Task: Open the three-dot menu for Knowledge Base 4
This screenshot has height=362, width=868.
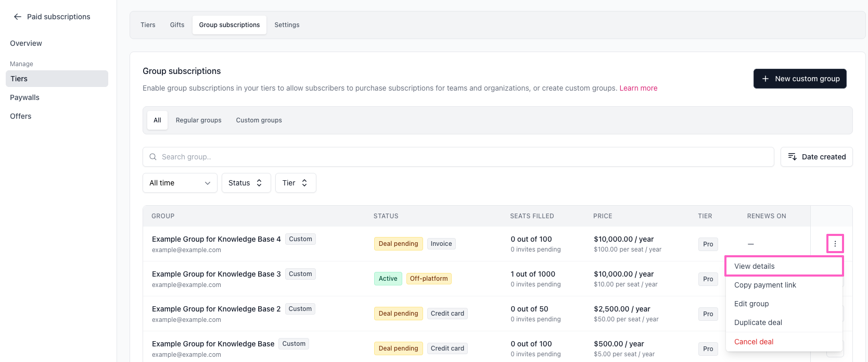Action: pos(835,244)
